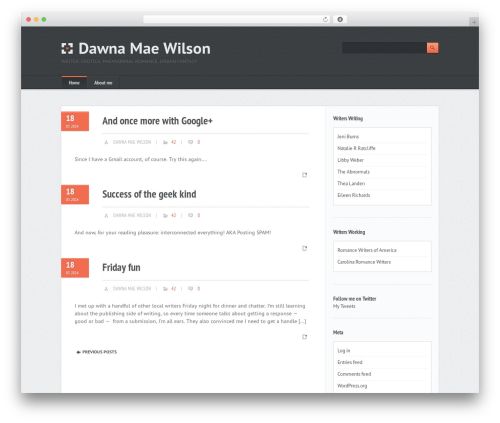Screen dimensions: 500x423
Task: Click the site logo icon beside Dawna Mae Wilson
Action: click(x=67, y=48)
